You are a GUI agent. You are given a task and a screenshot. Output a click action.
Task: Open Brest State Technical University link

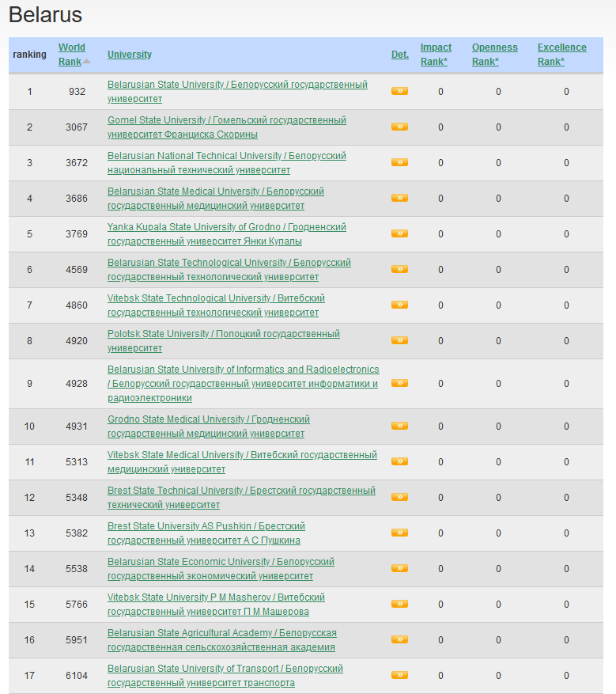click(x=241, y=498)
